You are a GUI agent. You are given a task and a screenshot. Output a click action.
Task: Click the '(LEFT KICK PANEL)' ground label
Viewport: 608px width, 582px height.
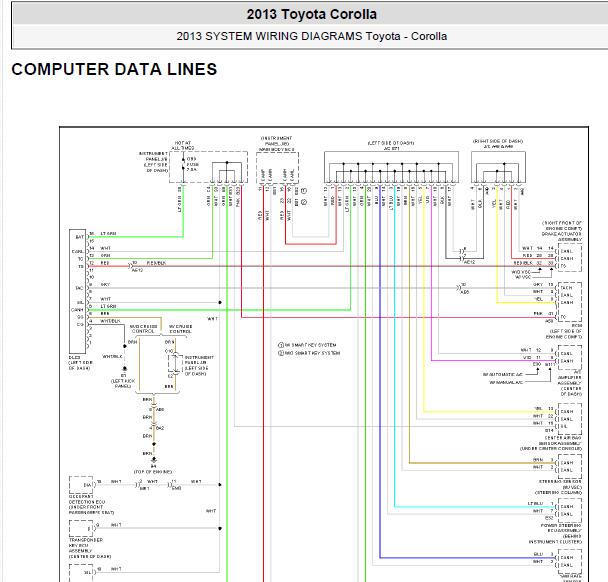123,383
